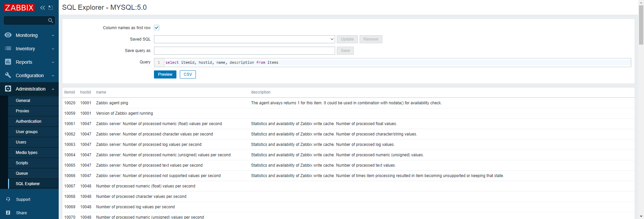Image resolution: width=644 pixels, height=219 pixels.
Task: Expand the Inventory menu chevron
Action: pos(53,49)
